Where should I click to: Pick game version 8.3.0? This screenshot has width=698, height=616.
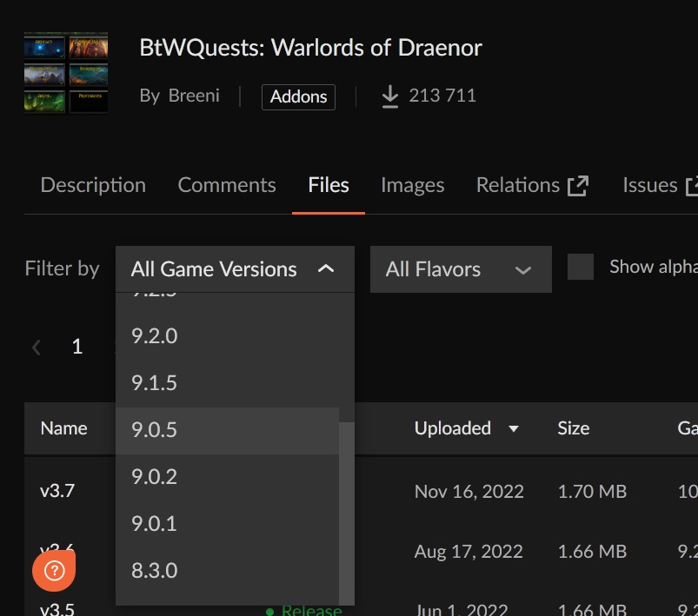click(x=227, y=571)
